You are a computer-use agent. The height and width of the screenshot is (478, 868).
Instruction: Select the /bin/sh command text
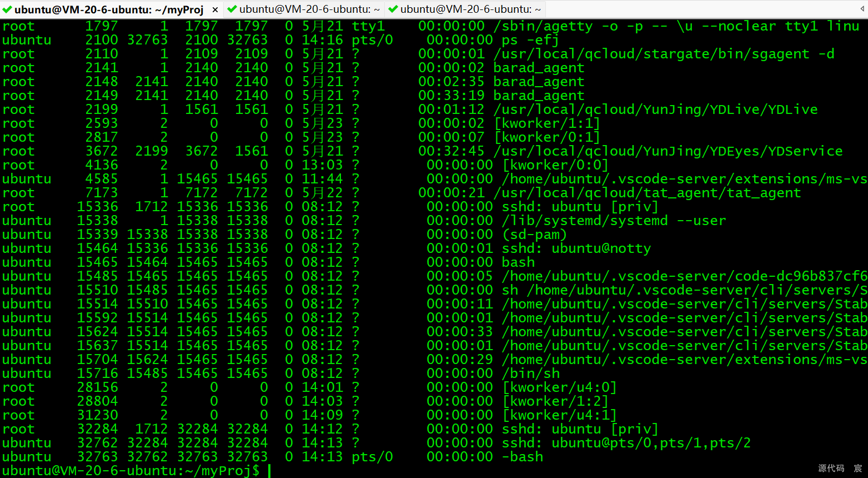click(x=530, y=374)
